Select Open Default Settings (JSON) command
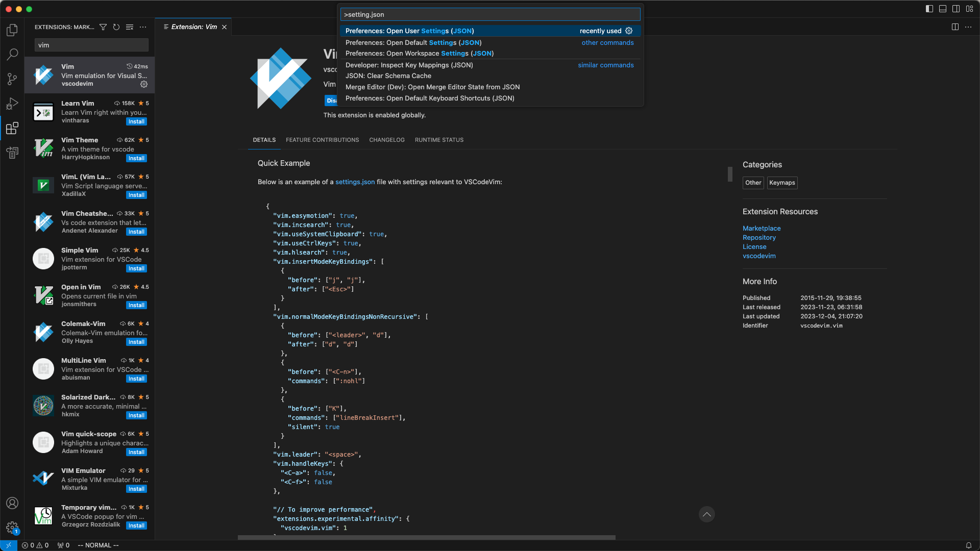This screenshot has width=980, height=551. 413,43
